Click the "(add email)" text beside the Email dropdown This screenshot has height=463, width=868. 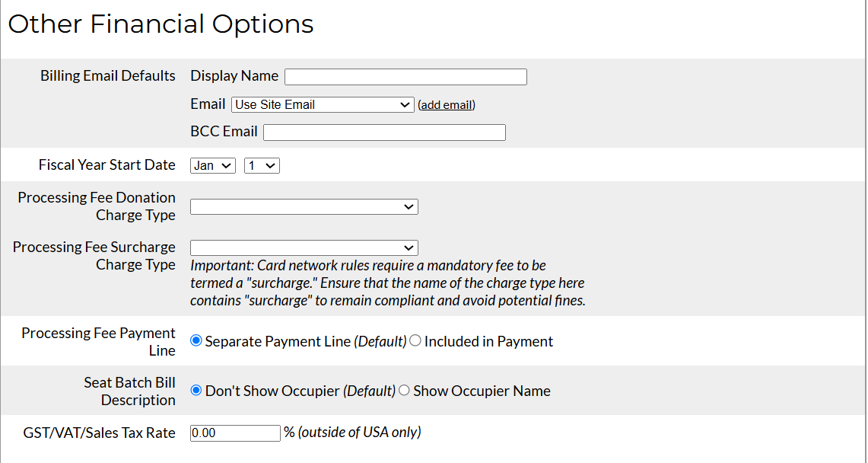click(x=447, y=104)
